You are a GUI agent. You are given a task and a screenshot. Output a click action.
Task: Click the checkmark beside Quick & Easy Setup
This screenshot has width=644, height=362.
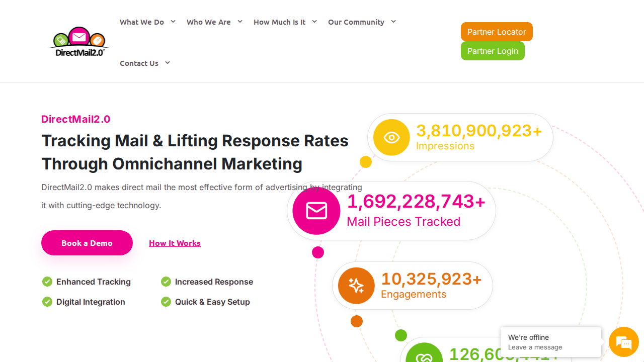tap(166, 302)
